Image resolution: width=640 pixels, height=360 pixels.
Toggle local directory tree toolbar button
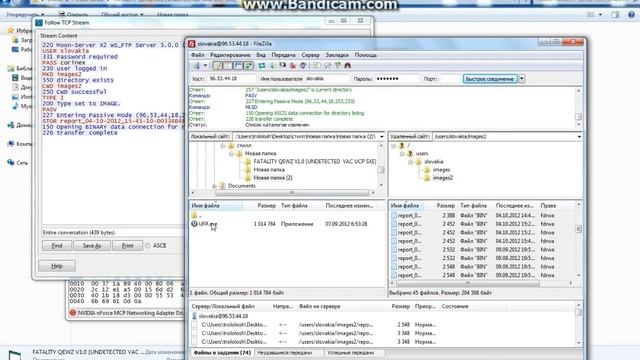227,66
